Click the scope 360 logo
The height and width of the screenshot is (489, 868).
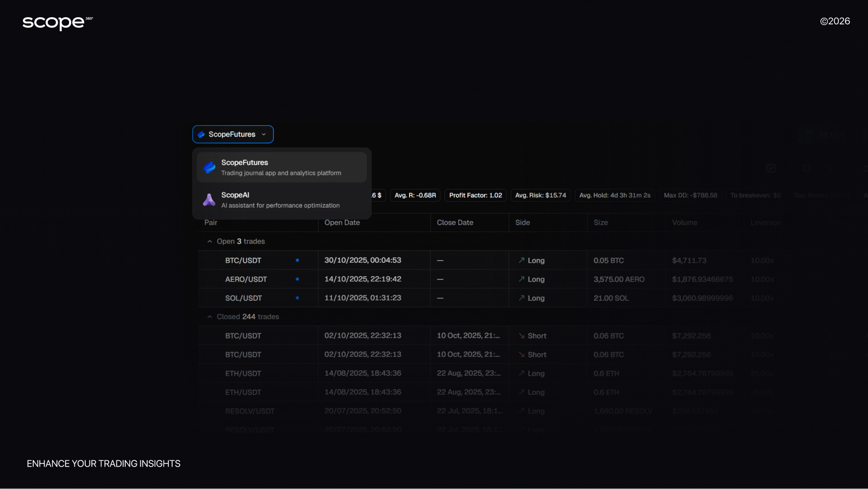tap(57, 22)
